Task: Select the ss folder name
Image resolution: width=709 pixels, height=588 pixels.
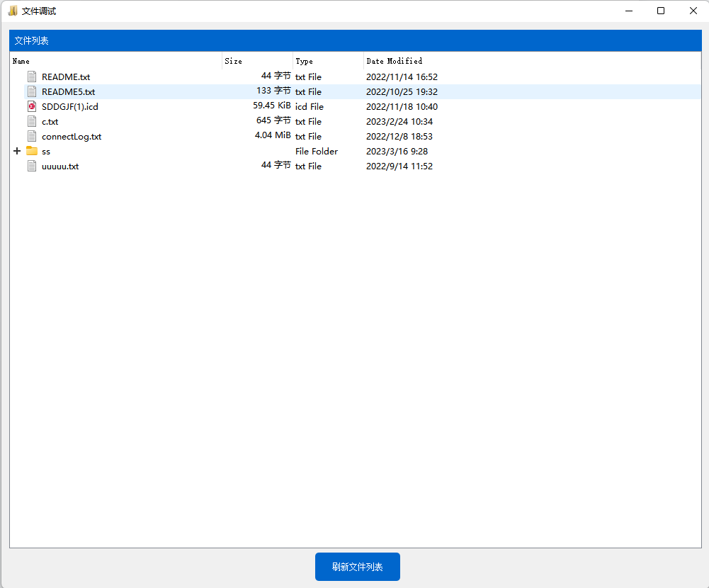Action: click(46, 152)
